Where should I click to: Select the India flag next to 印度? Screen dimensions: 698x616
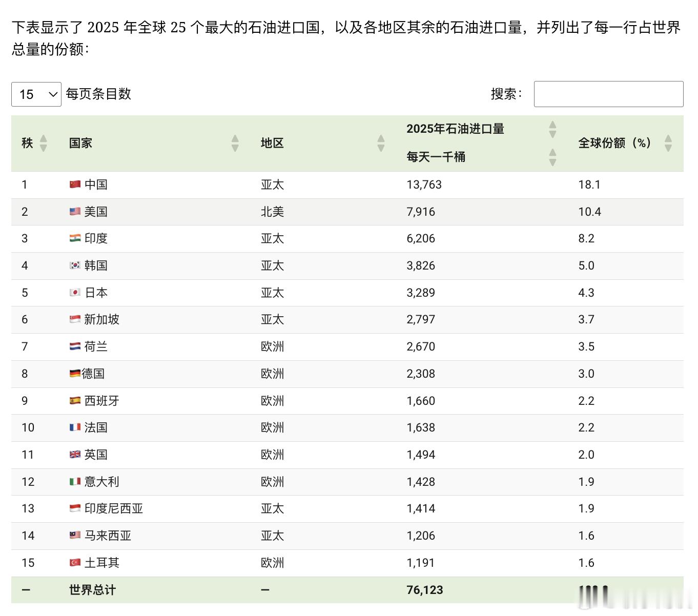pos(75,238)
